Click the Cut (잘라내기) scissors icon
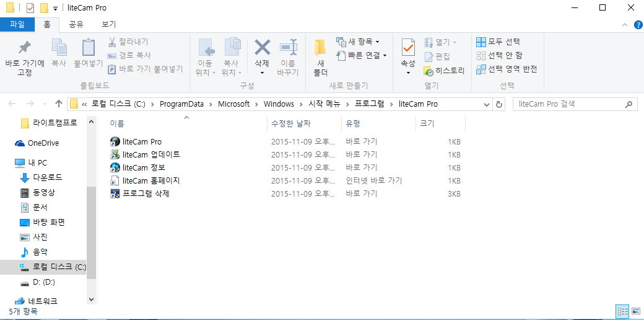The image size is (644, 320). point(111,42)
